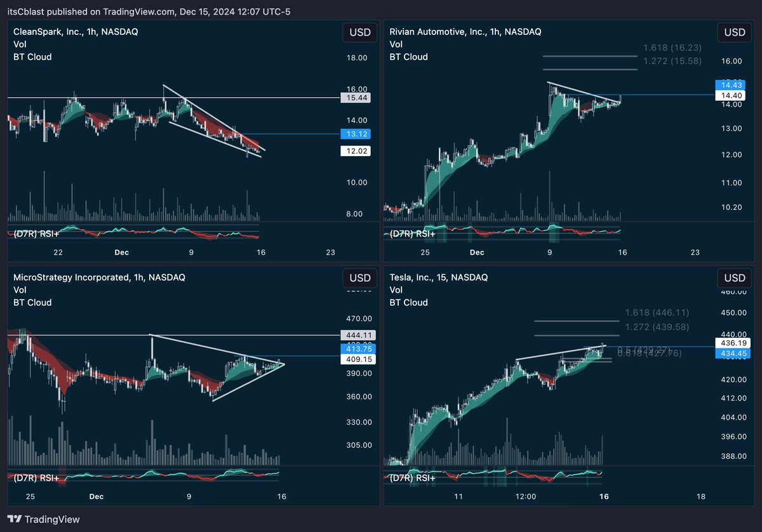Click the blue 13.12 price label

point(356,134)
